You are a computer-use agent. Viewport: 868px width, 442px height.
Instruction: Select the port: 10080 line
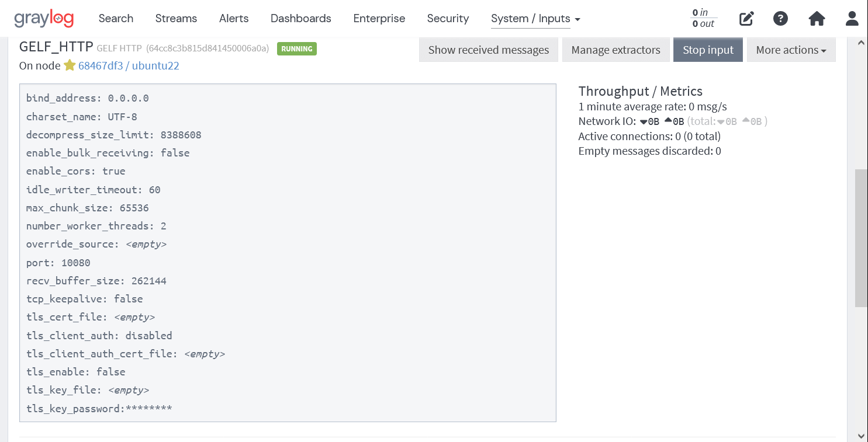[x=58, y=263]
